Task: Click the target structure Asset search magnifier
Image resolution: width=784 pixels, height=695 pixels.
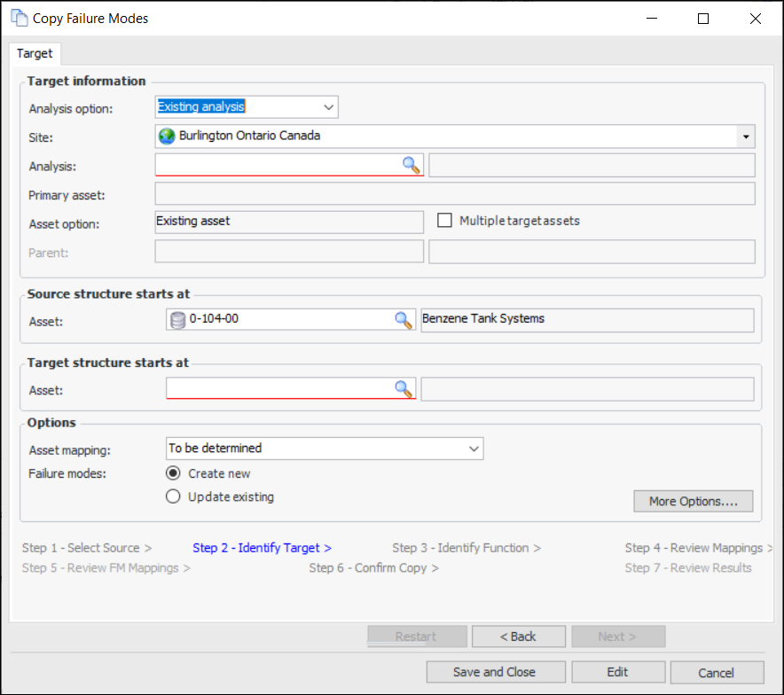Action: pos(404,388)
